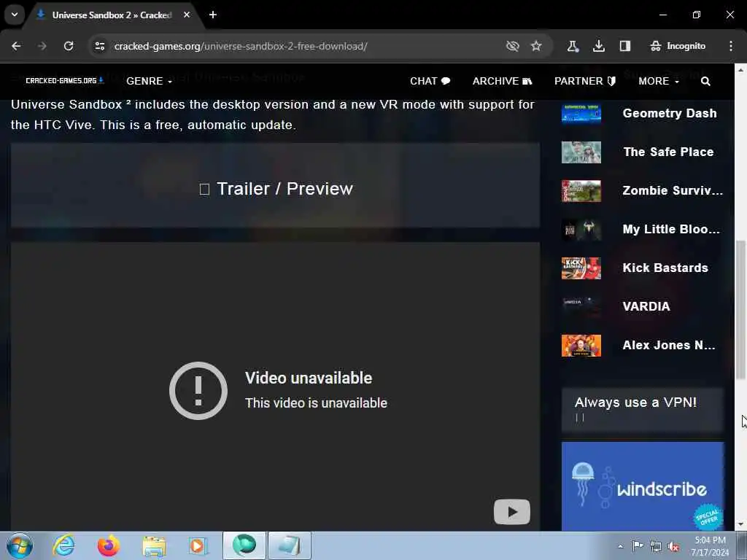Show hidden system tray icons

[620, 546]
